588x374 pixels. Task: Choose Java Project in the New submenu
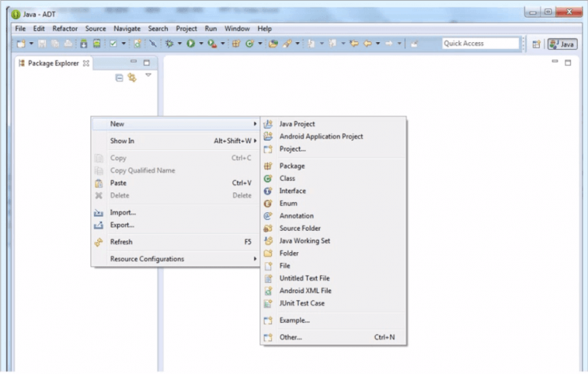(296, 124)
